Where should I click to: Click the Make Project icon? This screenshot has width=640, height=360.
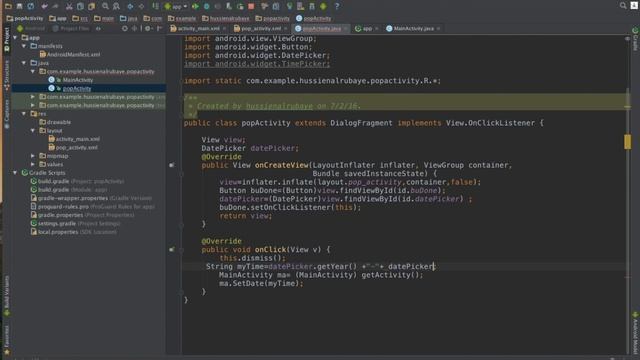pyautogui.click(x=156, y=6)
